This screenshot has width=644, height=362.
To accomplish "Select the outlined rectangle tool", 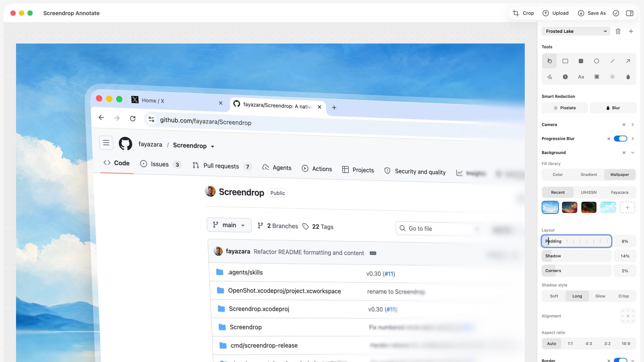I will click(565, 61).
